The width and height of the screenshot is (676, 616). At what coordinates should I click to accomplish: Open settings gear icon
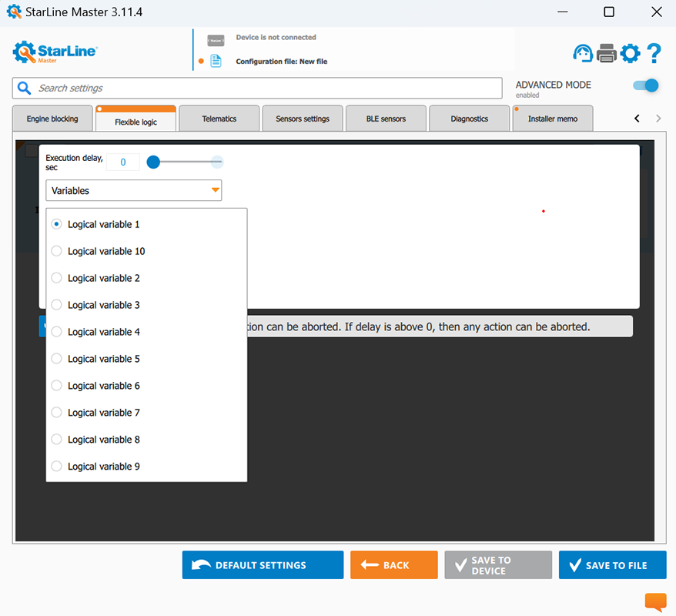[x=631, y=53]
